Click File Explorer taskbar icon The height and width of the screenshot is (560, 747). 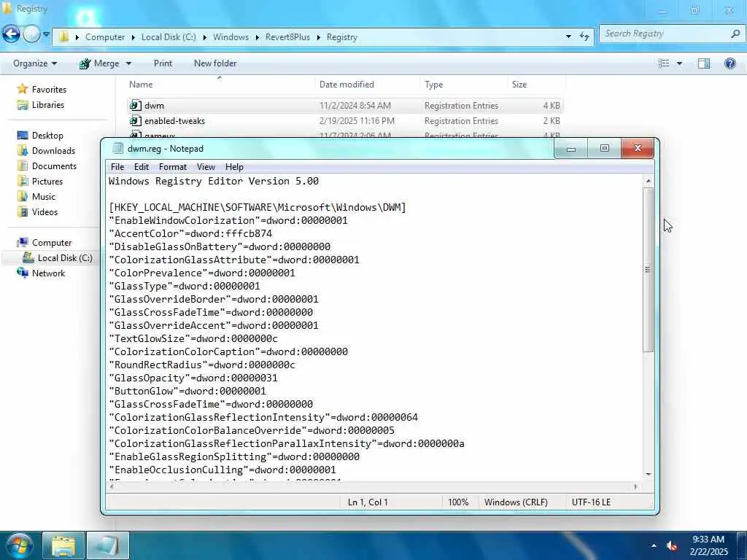[63, 545]
